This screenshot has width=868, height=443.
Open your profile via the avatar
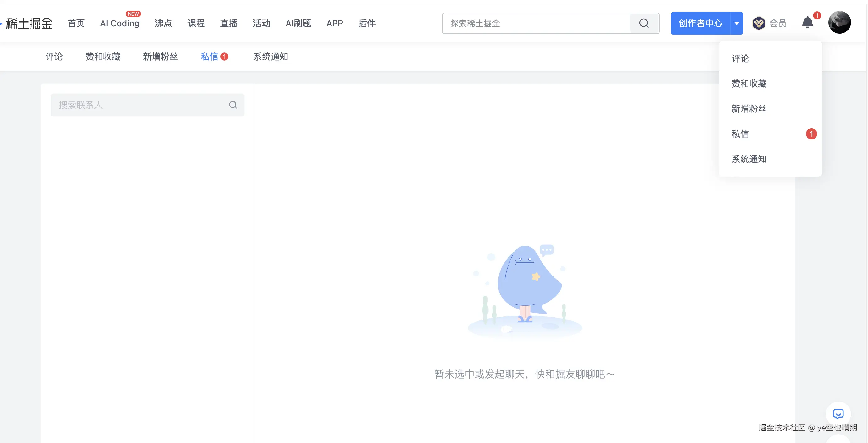click(840, 22)
